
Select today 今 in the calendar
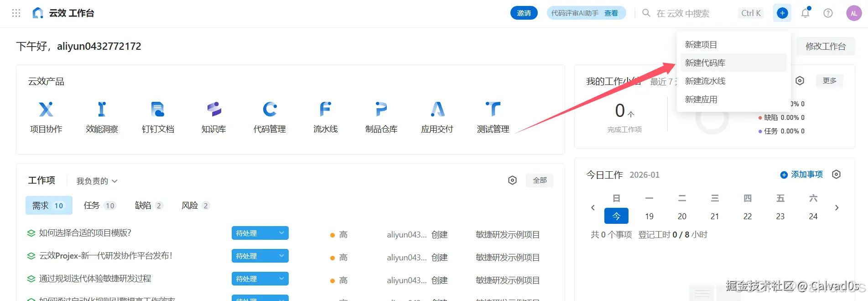tap(616, 216)
